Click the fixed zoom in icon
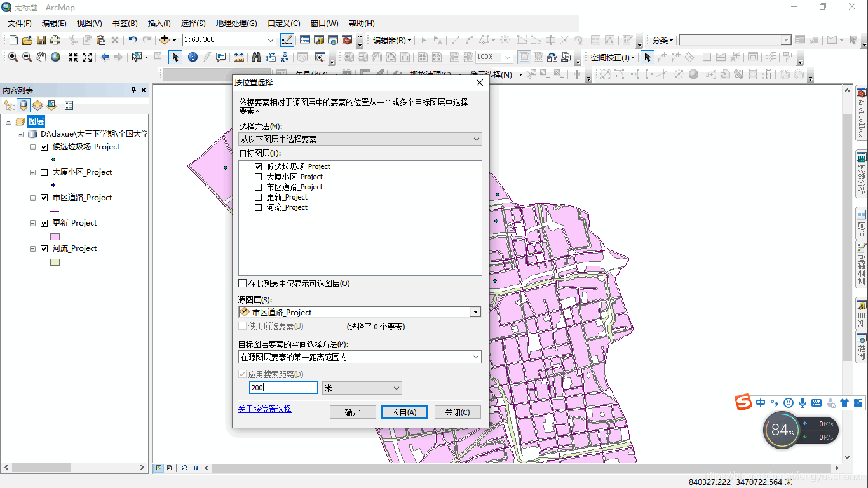The height and width of the screenshot is (488, 868). pyautogui.click(x=73, y=57)
